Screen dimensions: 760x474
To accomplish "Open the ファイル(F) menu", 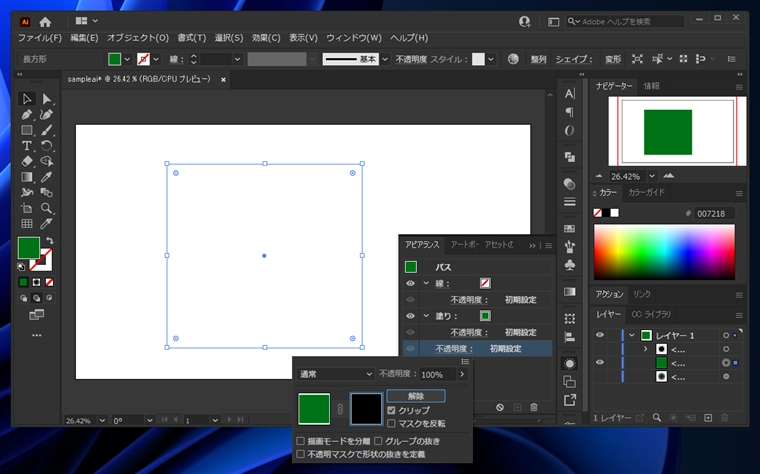I will click(x=40, y=38).
